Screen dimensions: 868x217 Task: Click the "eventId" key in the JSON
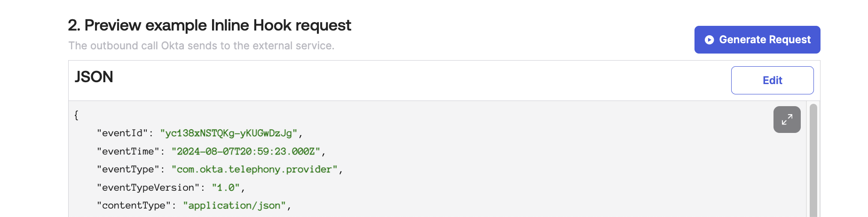coord(122,133)
